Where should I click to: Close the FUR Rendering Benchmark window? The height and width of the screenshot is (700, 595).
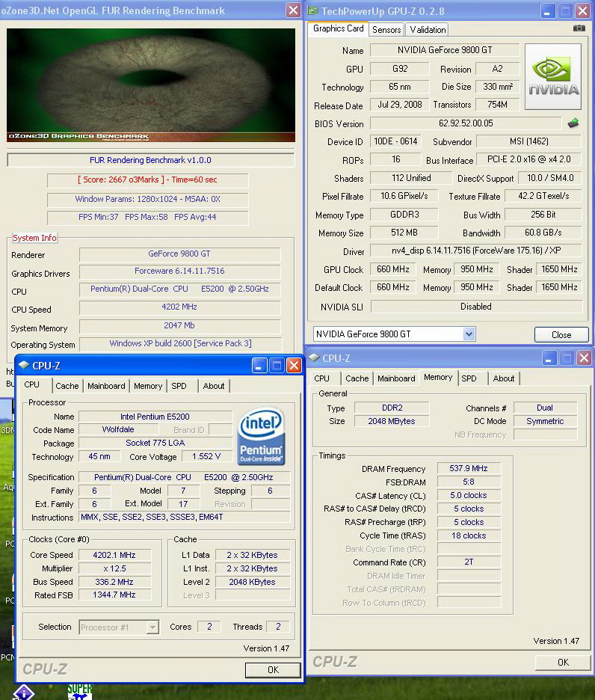(293, 10)
